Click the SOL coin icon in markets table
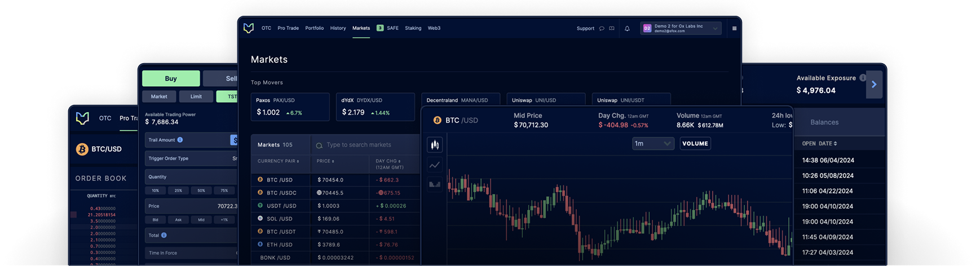The image size is (980, 266). click(x=260, y=218)
